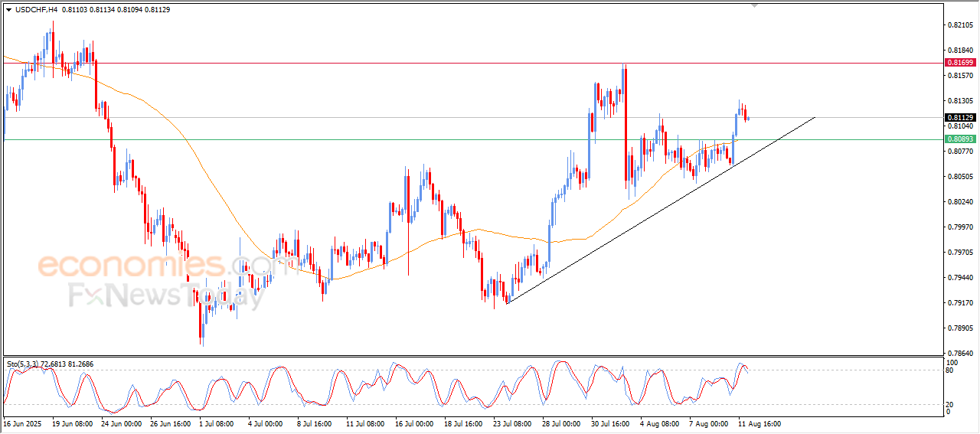This screenshot has height=434, width=980.
Task: Click the gray chart shift marker on top edge
Action: coord(755,5)
